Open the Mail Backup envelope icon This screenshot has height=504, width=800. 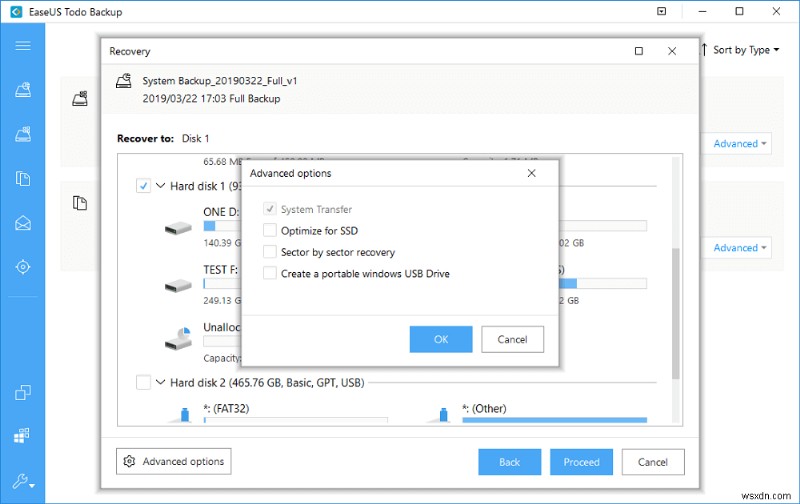pos(22,223)
